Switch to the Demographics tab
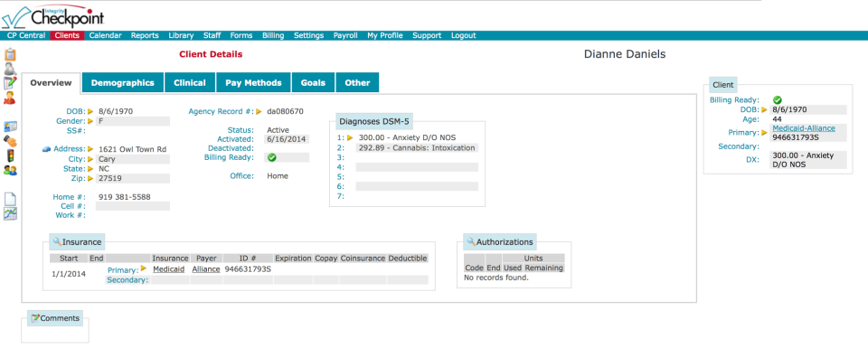Image resolution: width=868 pixels, height=348 pixels. [123, 83]
